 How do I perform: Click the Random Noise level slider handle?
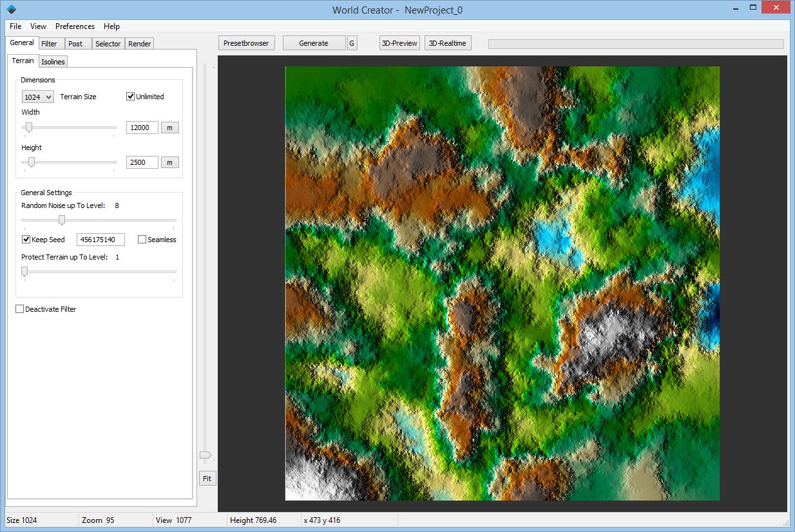[61, 220]
